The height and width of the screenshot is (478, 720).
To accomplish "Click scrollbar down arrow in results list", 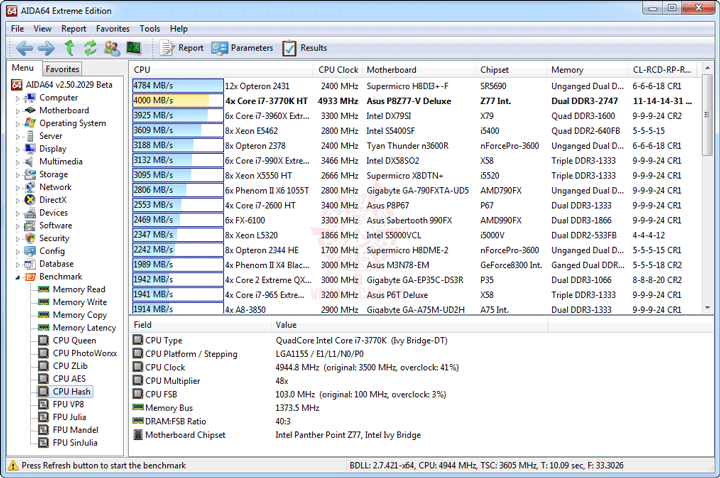I will (x=708, y=308).
